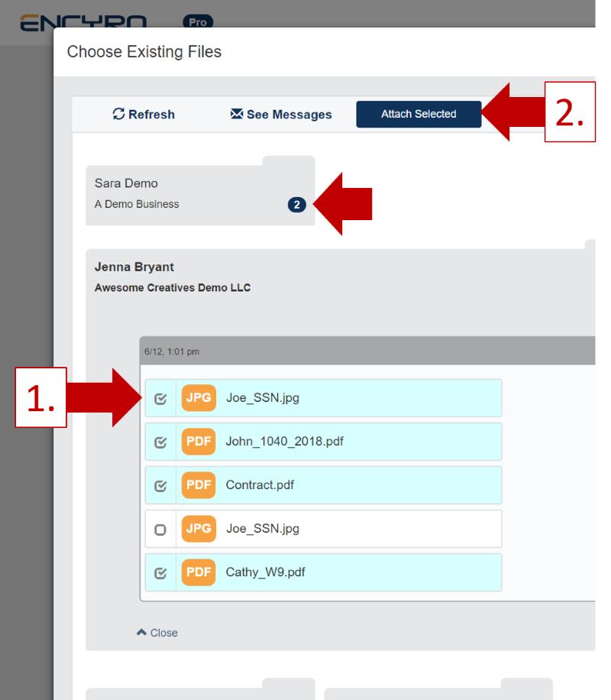Click the Jenna Bryant folder name
Viewport: 611px width, 700px height.
[x=134, y=267]
